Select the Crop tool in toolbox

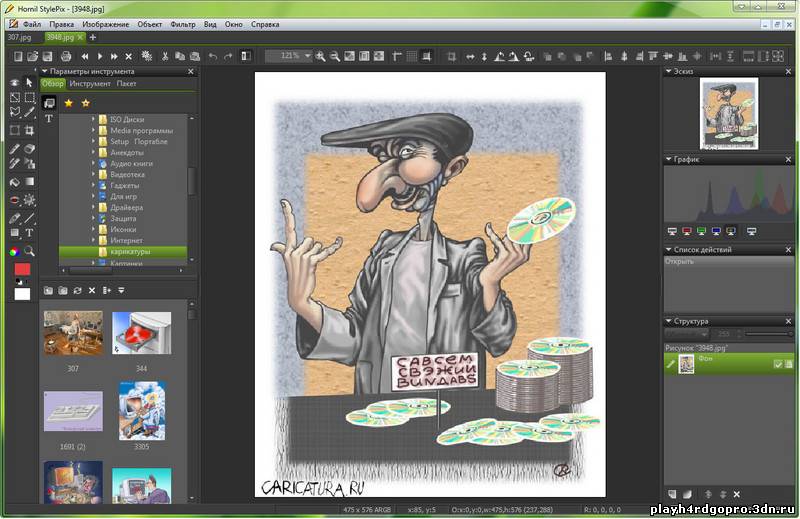point(30,130)
